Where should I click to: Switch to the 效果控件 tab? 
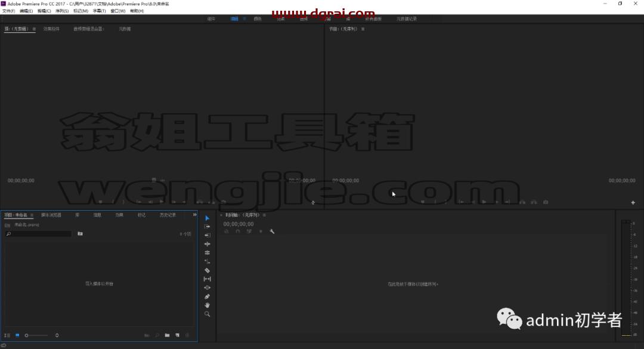point(51,29)
